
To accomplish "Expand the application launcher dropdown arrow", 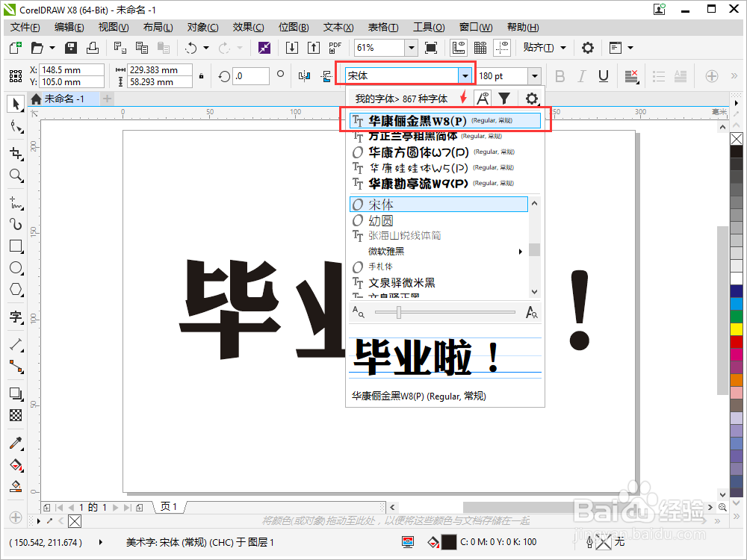I will [630, 48].
